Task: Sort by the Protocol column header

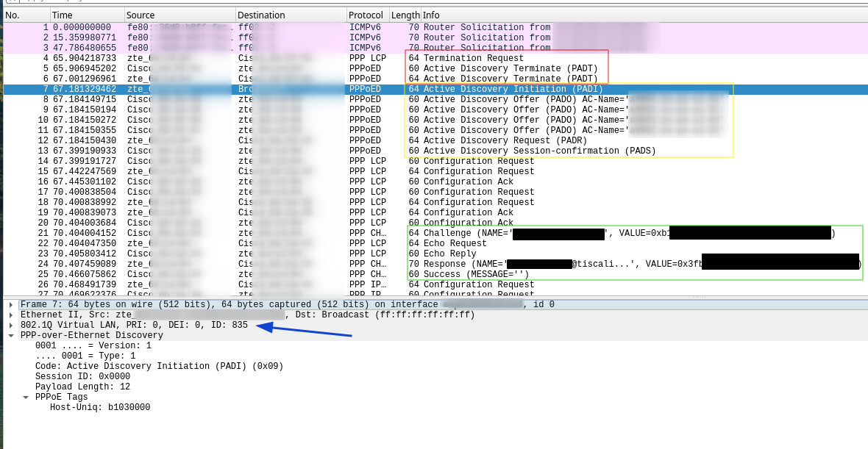Action: click(366, 15)
